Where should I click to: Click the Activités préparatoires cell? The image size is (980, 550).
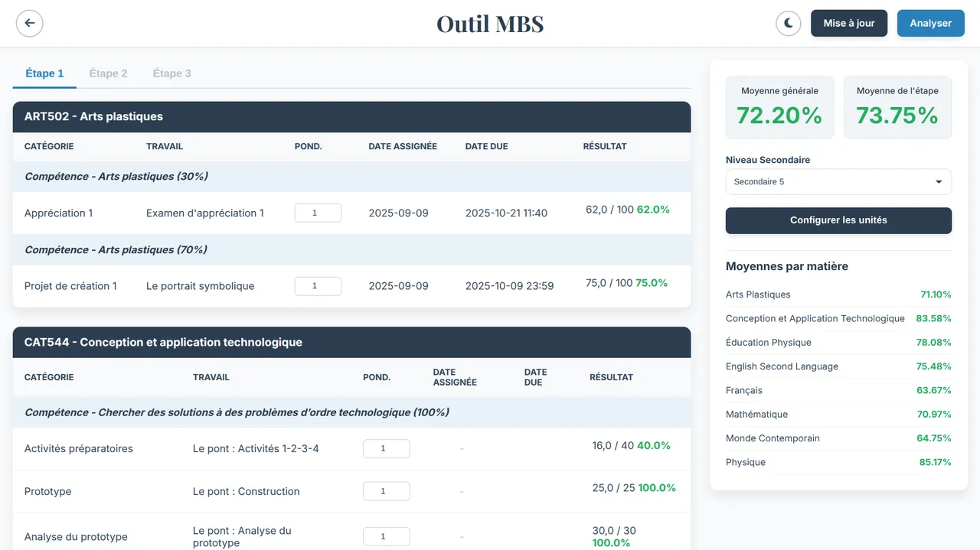pos(79,449)
